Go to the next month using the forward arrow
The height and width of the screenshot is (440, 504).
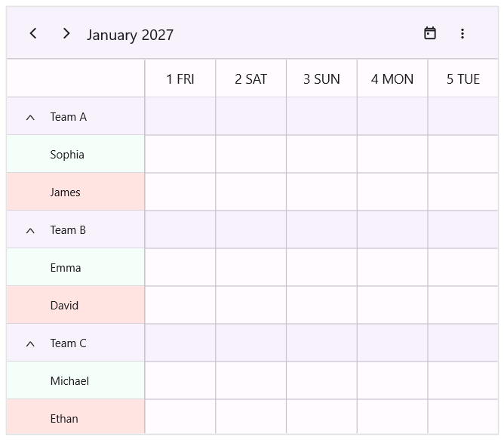pos(66,33)
